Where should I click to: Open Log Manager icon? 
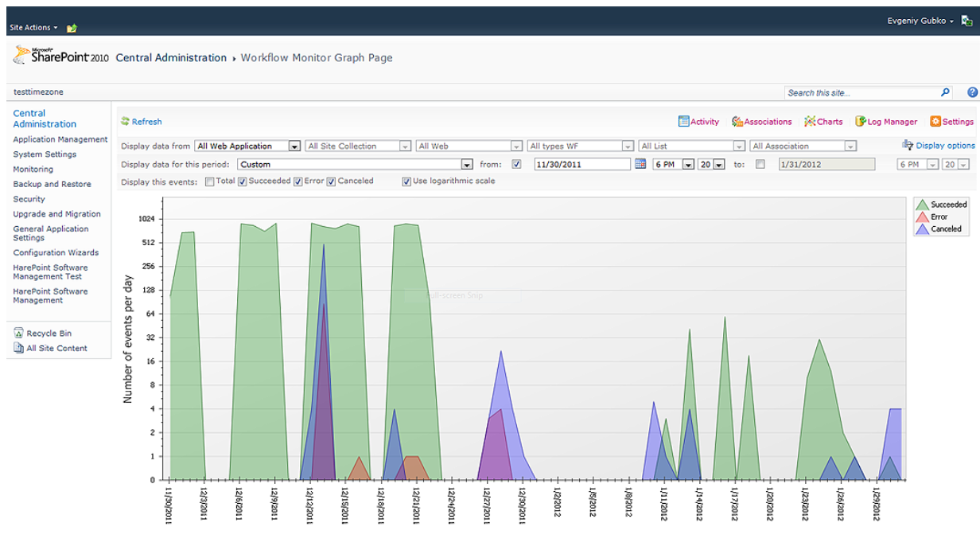[860, 122]
